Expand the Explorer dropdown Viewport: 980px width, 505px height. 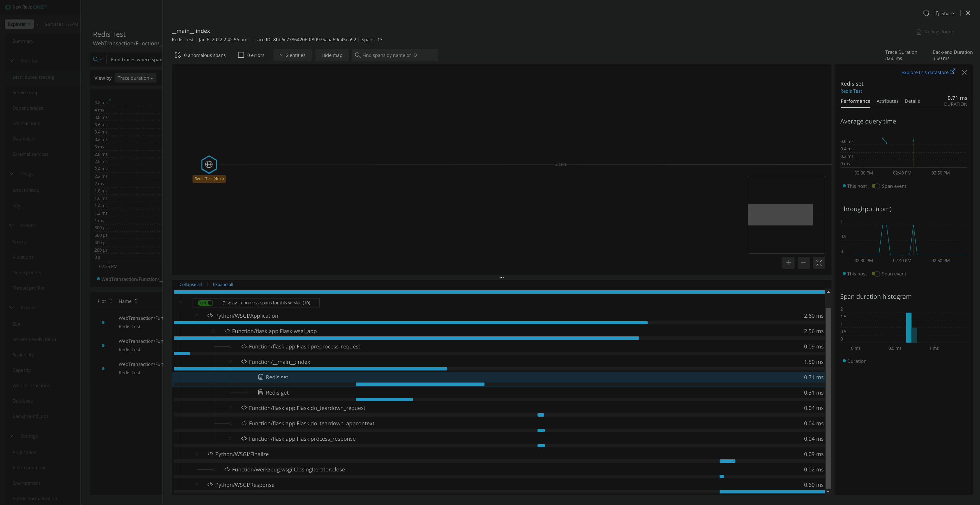[19, 24]
